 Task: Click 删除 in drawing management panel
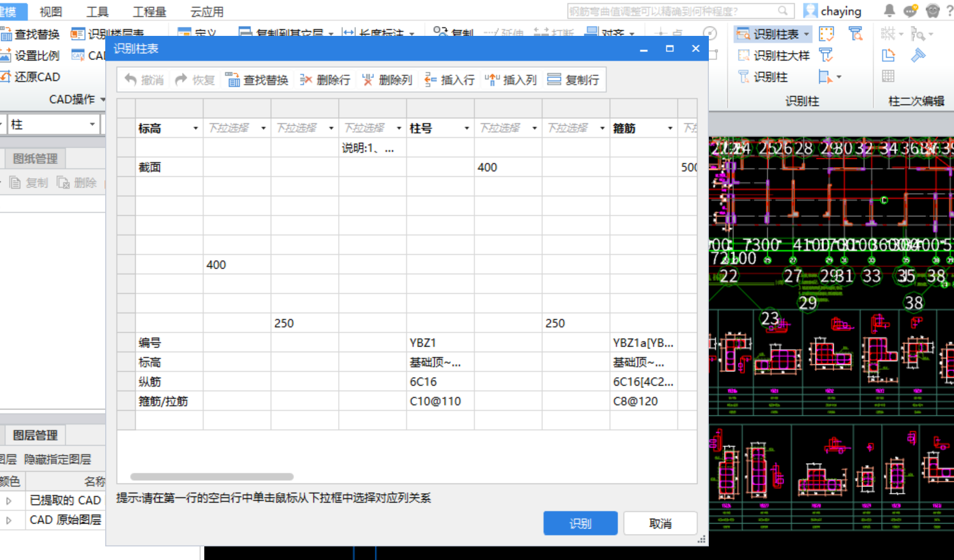(x=77, y=183)
